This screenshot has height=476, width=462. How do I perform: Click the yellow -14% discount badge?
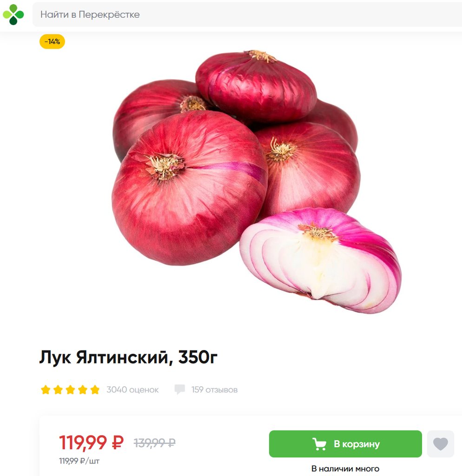(x=52, y=41)
